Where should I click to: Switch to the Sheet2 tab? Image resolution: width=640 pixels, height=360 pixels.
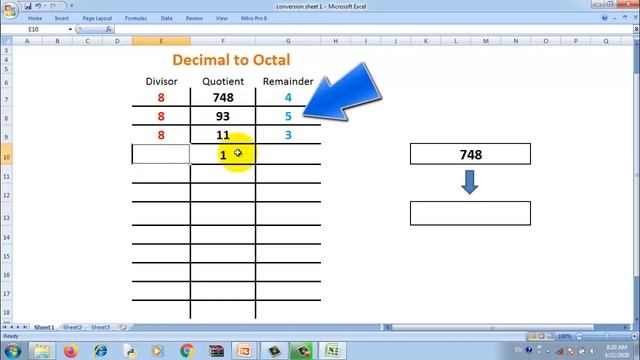tap(72, 327)
